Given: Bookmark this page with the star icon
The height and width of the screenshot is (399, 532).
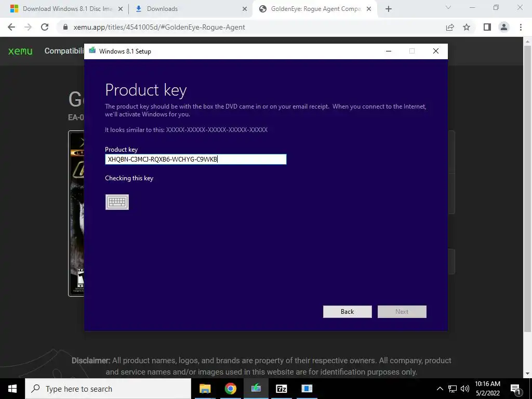Looking at the screenshot, I should pyautogui.click(x=467, y=27).
